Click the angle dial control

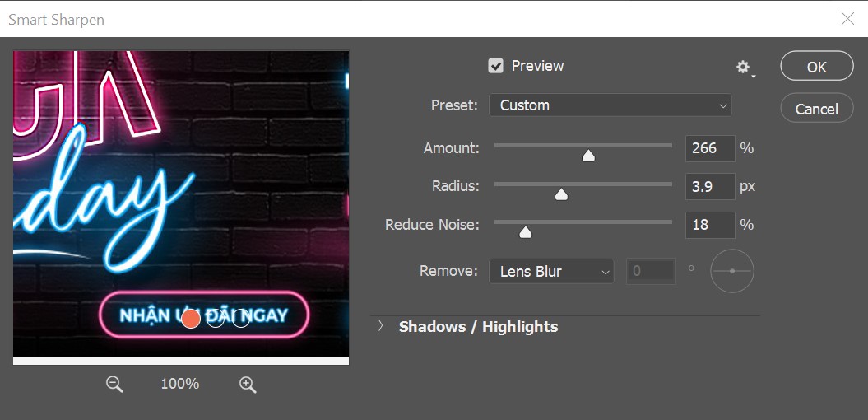click(x=731, y=271)
